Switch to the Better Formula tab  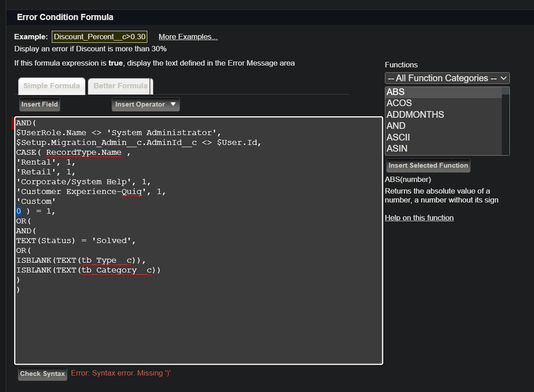[x=120, y=86]
